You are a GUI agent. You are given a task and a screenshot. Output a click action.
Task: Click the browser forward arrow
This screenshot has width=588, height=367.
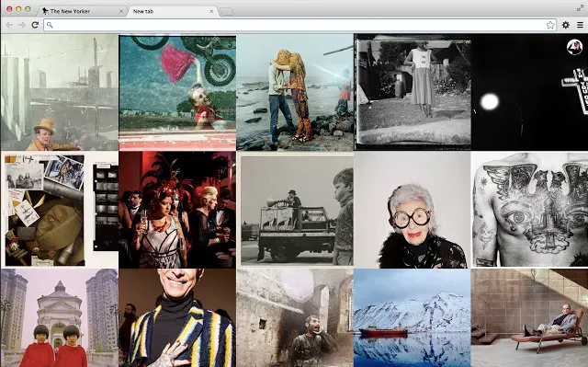(22, 25)
